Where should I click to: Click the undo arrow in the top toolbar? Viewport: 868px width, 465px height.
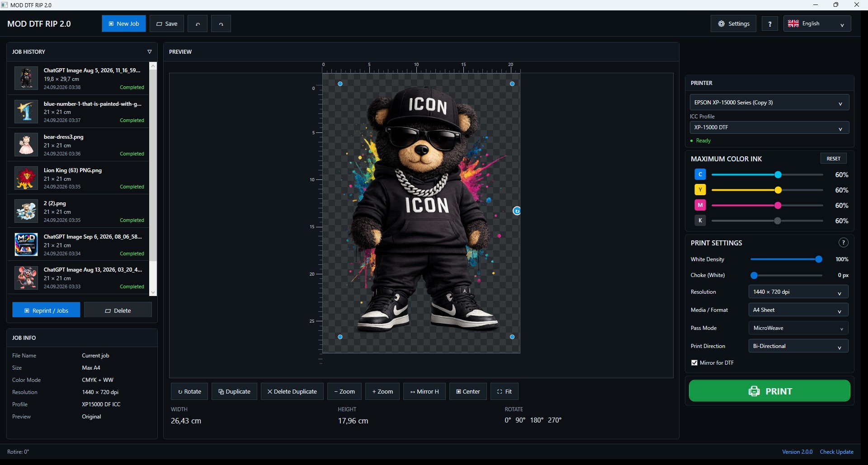(198, 24)
